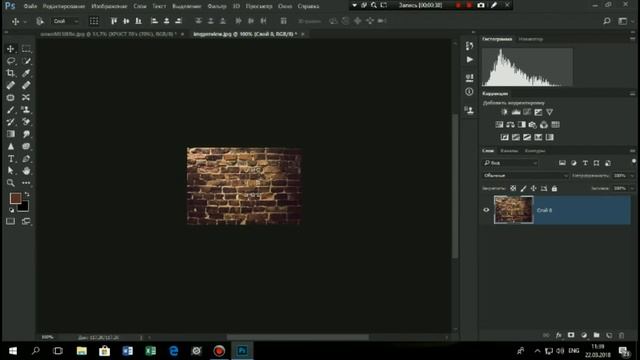Viewport: 640px width, 360px height.
Task: Lock image pixels brush icon
Action: (x=523, y=189)
